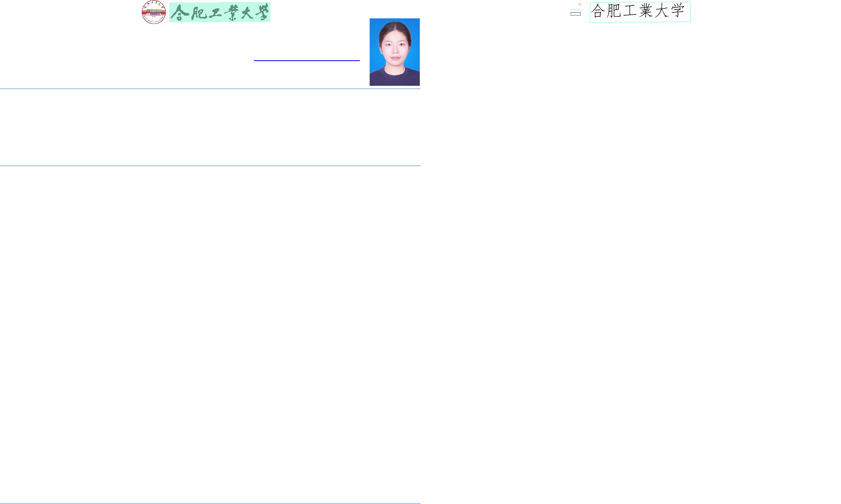
Task: Click the blue underlined link line
Action: [307, 61]
